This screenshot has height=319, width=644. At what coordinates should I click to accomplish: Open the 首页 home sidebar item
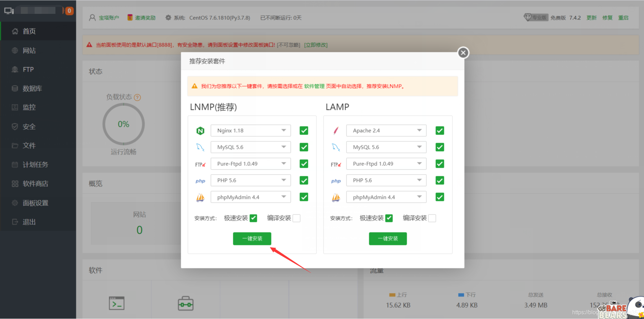click(38, 31)
